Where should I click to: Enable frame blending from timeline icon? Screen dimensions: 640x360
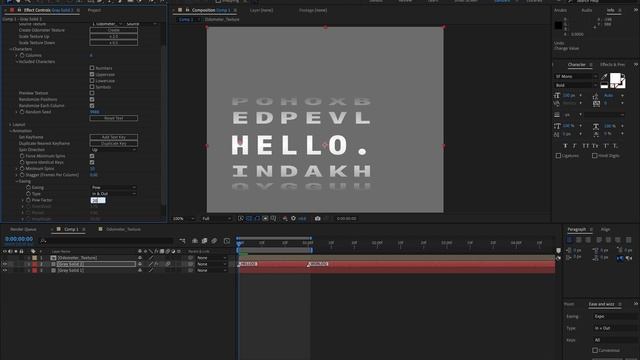[x=204, y=241]
